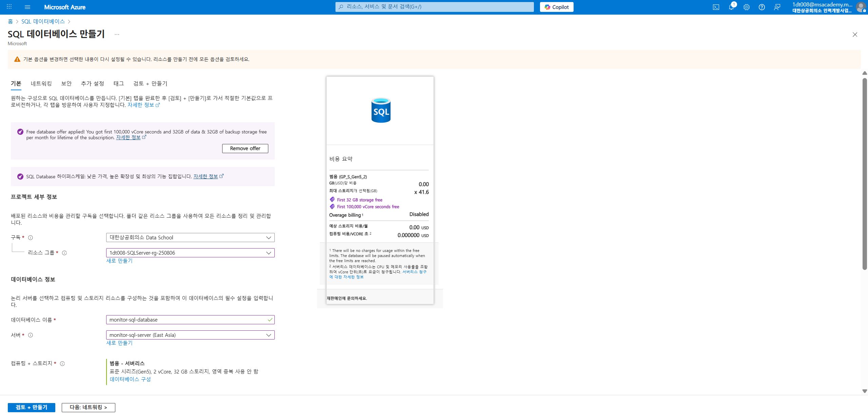
Task: Open the Azure portal hamburger menu
Action: pyautogui.click(x=27, y=7)
